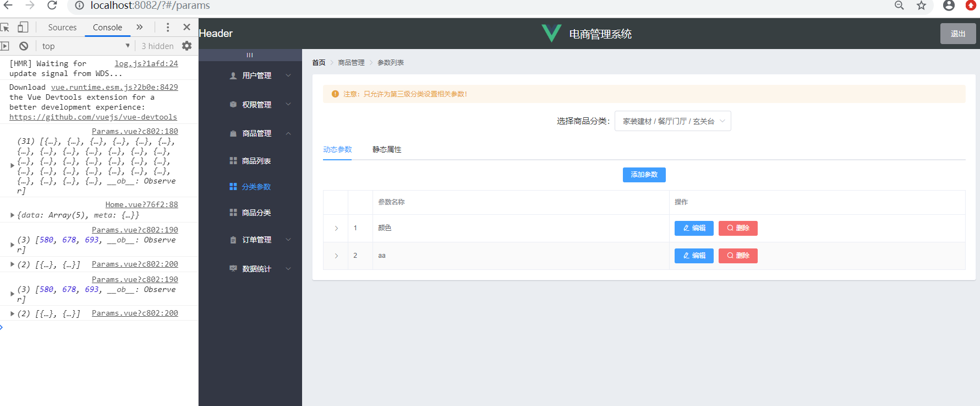This screenshot has height=406, width=980.
Task: Edit the 颜色 parameter
Action: [x=694, y=228]
